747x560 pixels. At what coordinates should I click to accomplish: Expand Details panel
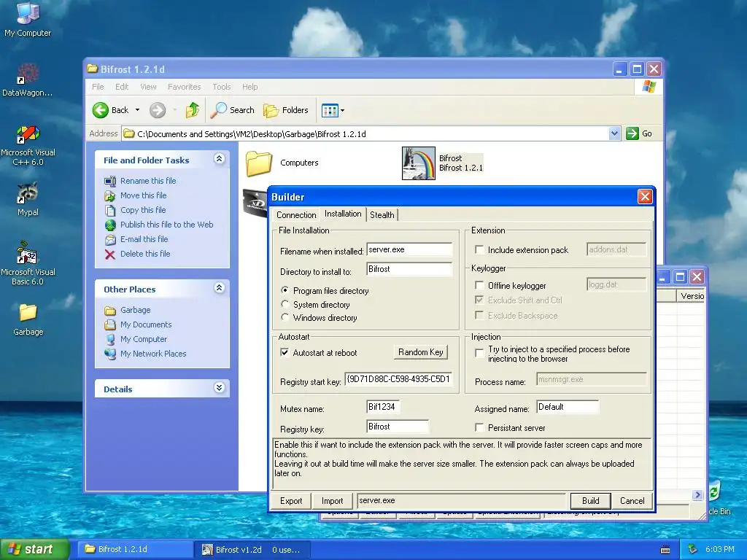tap(219, 388)
